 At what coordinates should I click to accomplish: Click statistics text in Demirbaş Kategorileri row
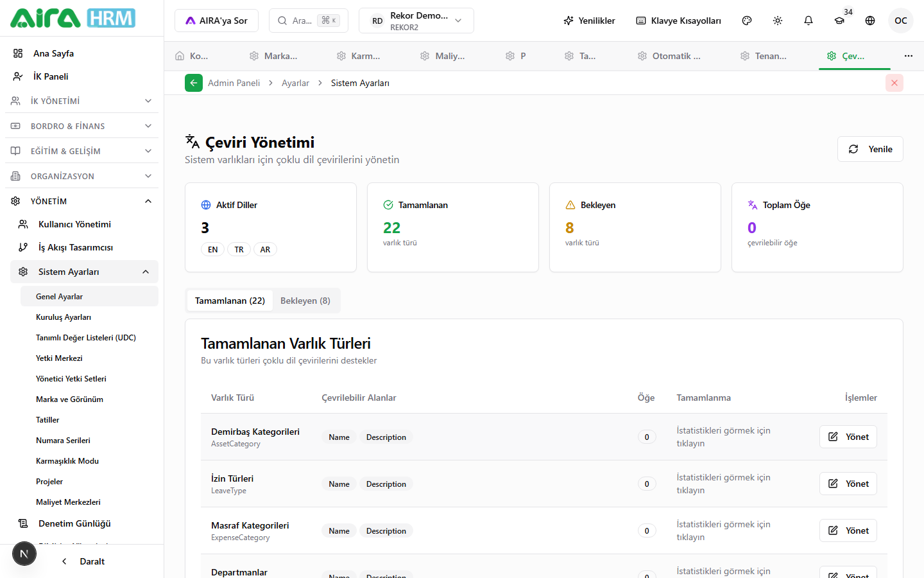(724, 437)
